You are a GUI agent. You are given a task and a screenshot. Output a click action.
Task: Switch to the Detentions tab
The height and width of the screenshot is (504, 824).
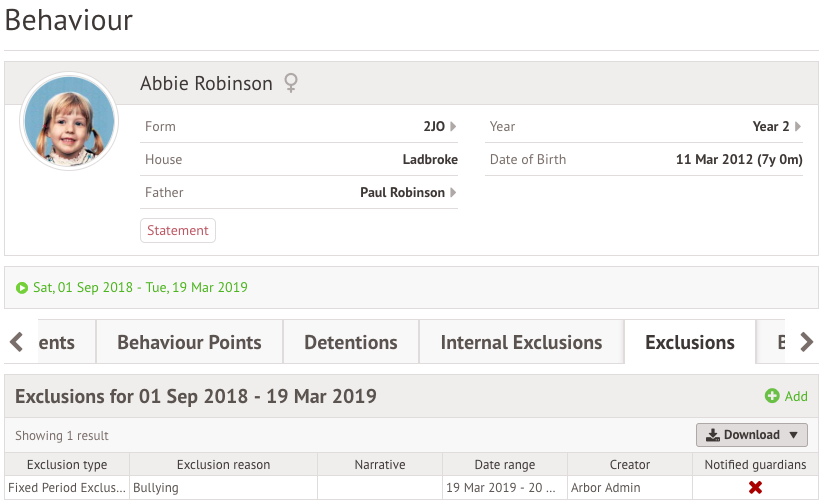tap(351, 342)
